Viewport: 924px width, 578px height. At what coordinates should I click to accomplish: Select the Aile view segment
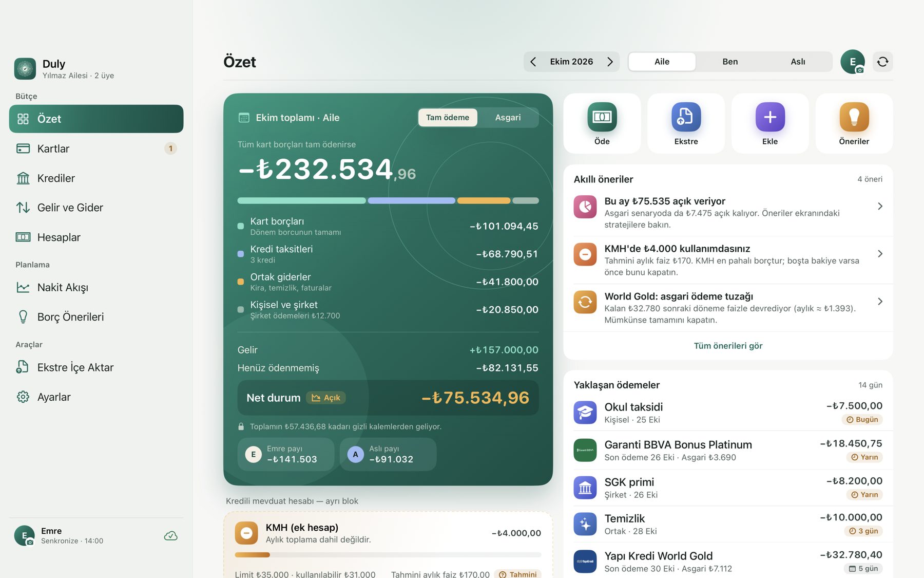pyautogui.click(x=662, y=62)
